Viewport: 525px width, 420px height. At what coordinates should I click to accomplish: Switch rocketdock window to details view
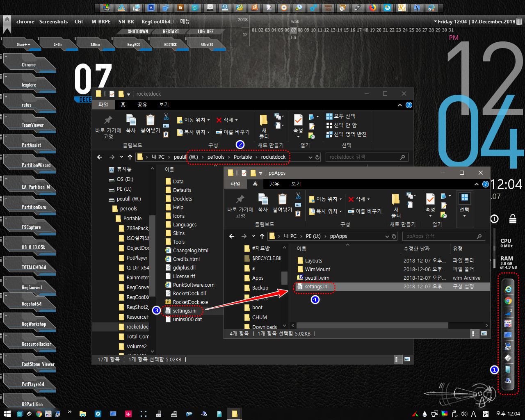[397, 359]
